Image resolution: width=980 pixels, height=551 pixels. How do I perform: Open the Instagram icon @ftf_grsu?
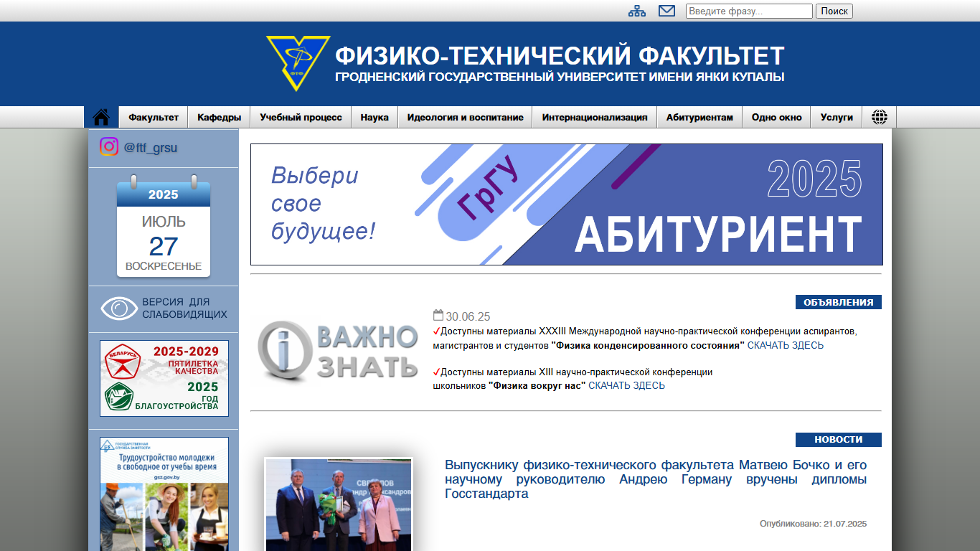(109, 147)
